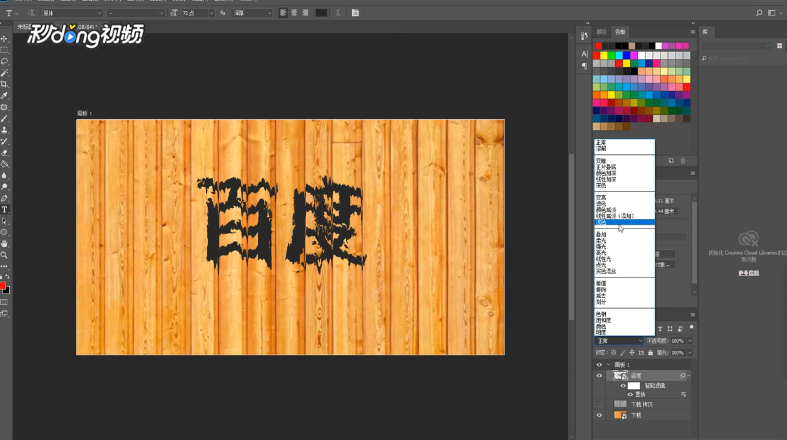787x440 pixels.
Task: Select the Lasso tool
Action: click(x=5, y=61)
